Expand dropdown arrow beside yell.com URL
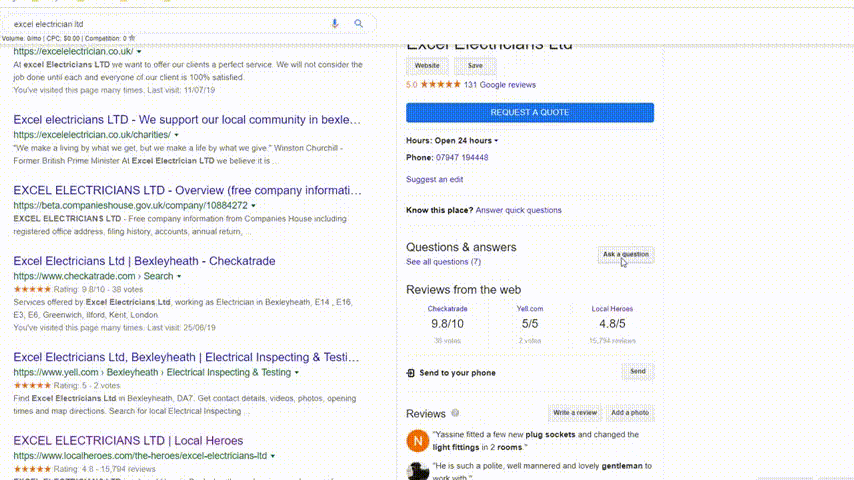The image size is (854, 480). tap(297, 373)
